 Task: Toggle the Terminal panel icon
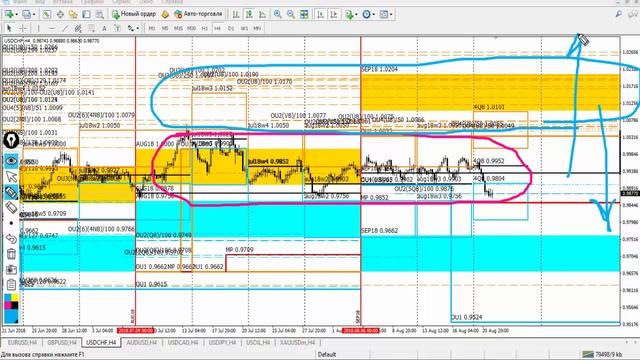(x=86, y=14)
